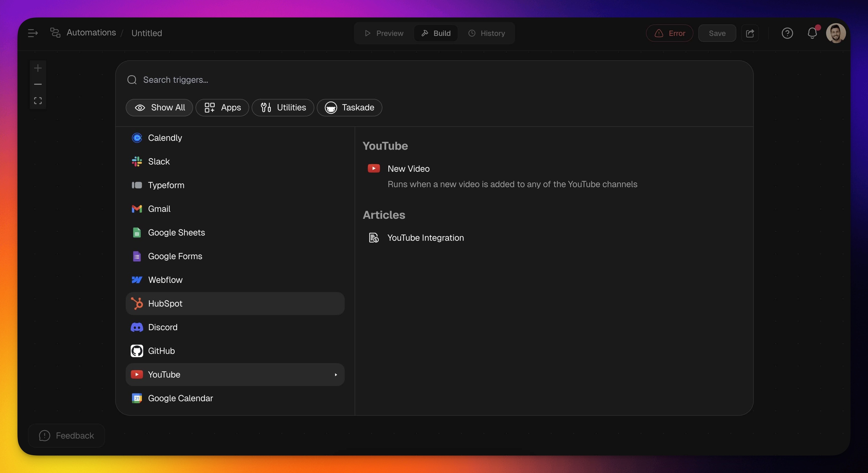Open the notifications bell
Screen dimensions: 868x473
812,33
